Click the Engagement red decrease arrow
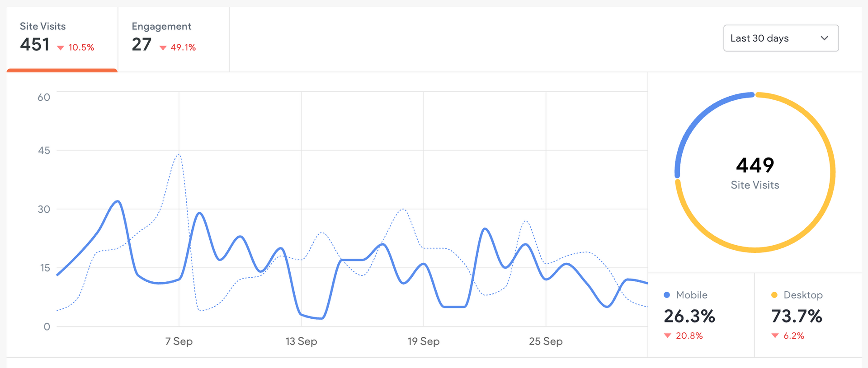This screenshot has width=868, height=368. pyautogui.click(x=163, y=48)
